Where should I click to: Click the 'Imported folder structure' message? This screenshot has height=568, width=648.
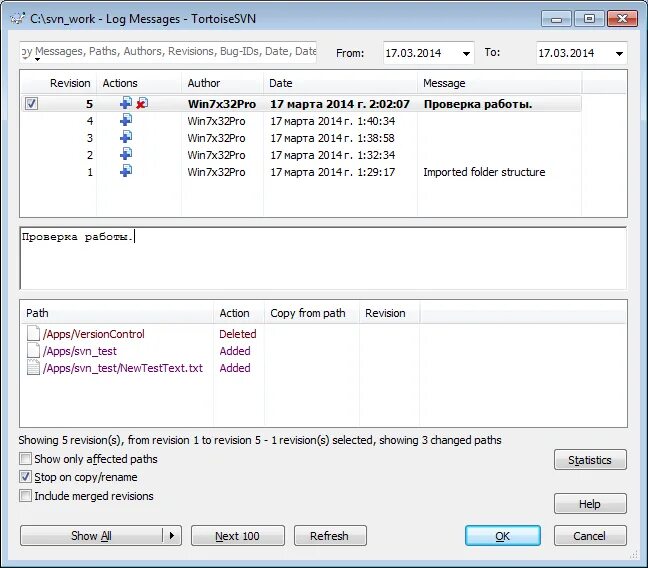[x=484, y=172]
